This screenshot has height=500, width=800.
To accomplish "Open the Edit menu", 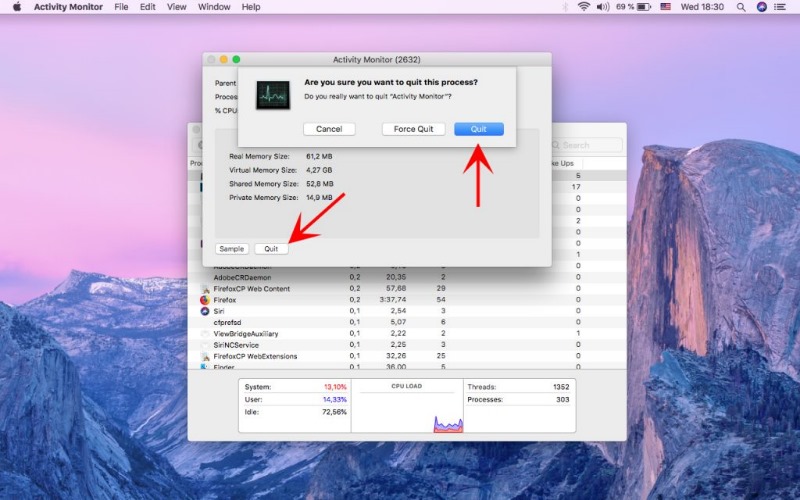I will [x=147, y=7].
